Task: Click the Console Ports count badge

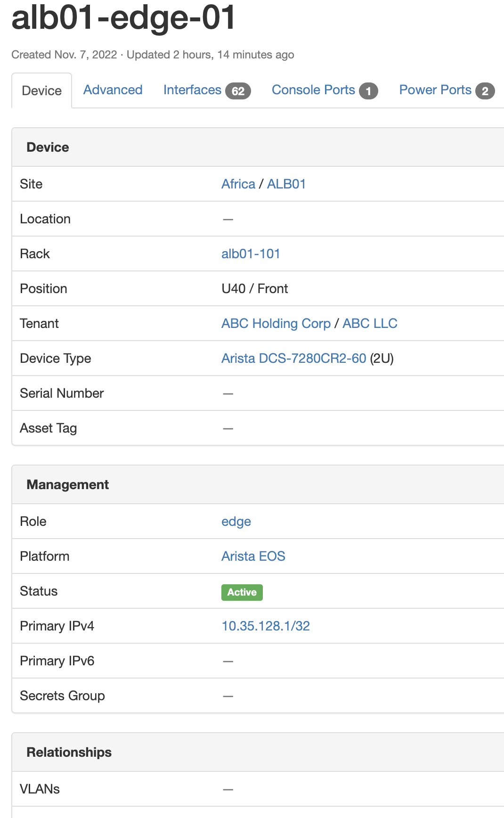Action: (x=368, y=91)
